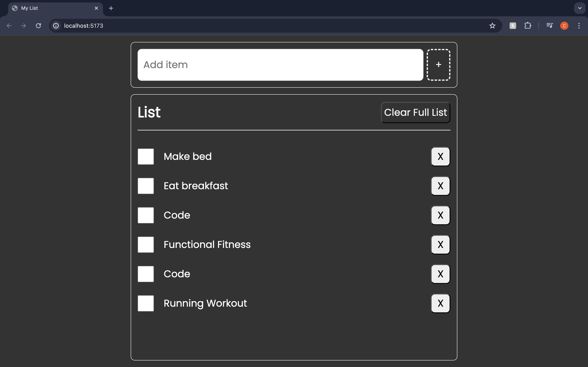Toggle checkbox for Make bed item
Image resolution: width=588 pixels, height=367 pixels.
[x=146, y=156]
